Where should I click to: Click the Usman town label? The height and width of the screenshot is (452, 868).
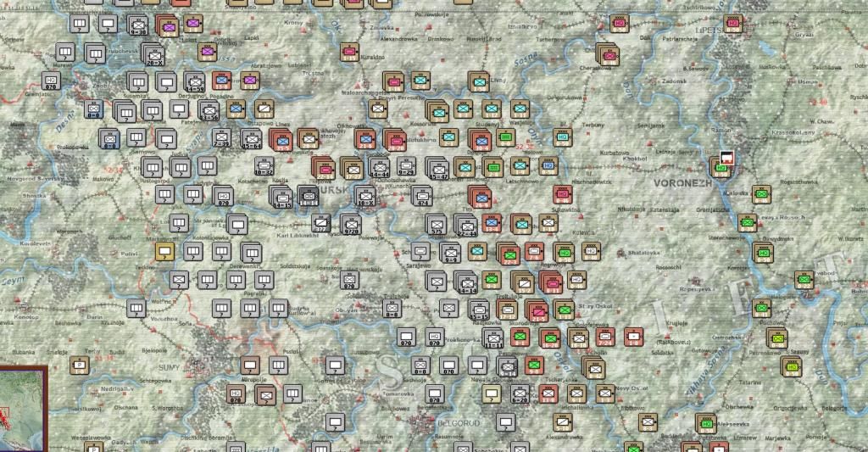tap(808, 82)
